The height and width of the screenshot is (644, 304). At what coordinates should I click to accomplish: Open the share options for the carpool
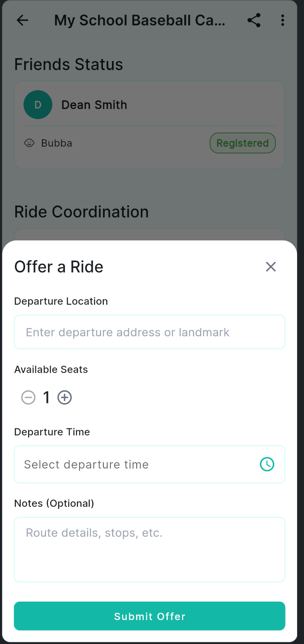pos(254,20)
